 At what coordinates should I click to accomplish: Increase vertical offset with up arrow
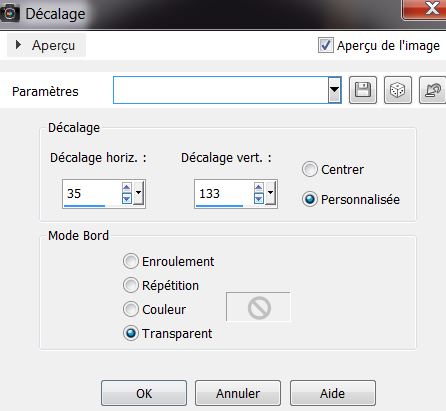(259, 187)
